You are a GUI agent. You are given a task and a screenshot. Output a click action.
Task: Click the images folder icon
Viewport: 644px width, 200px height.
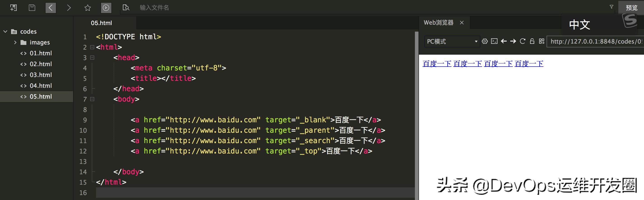(23, 42)
